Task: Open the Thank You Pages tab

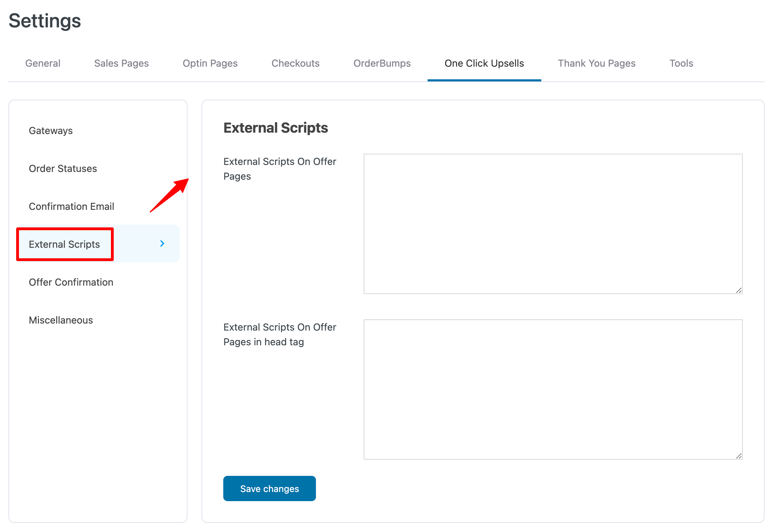Action: pyautogui.click(x=596, y=63)
